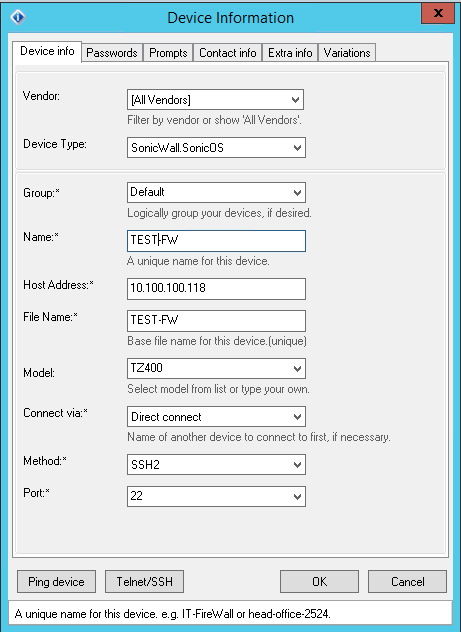Expand the Connect via dropdown
The image size is (461, 632).
[x=216, y=416]
